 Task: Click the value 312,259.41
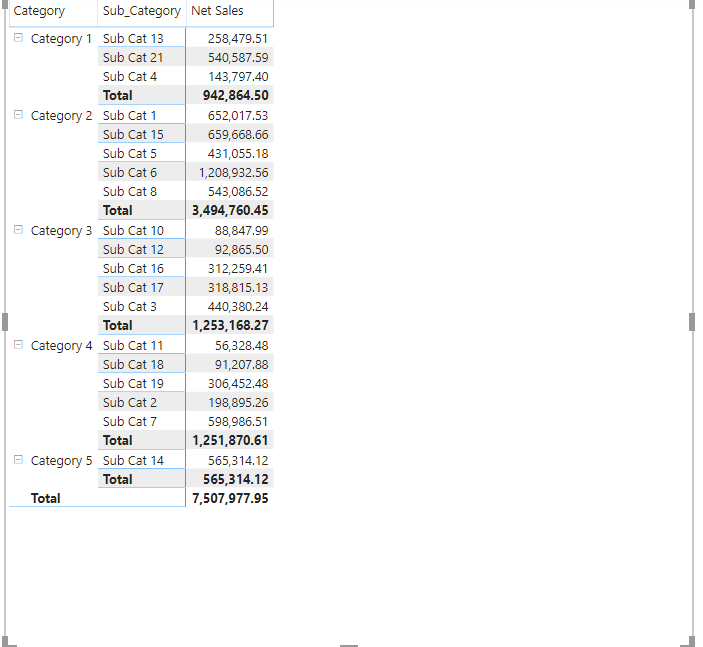pyautogui.click(x=238, y=269)
